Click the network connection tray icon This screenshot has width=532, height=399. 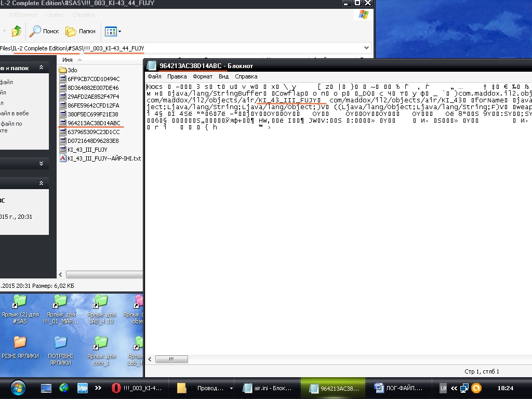[x=464, y=388]
